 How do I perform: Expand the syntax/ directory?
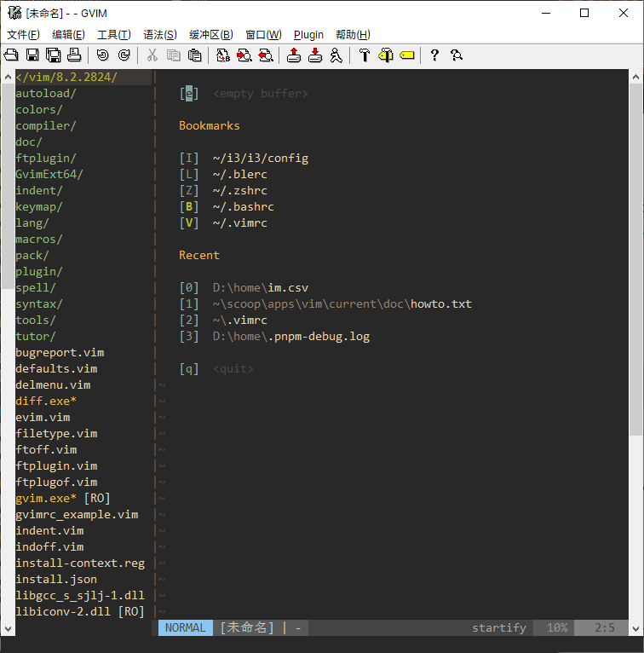(x=38, y=304)
